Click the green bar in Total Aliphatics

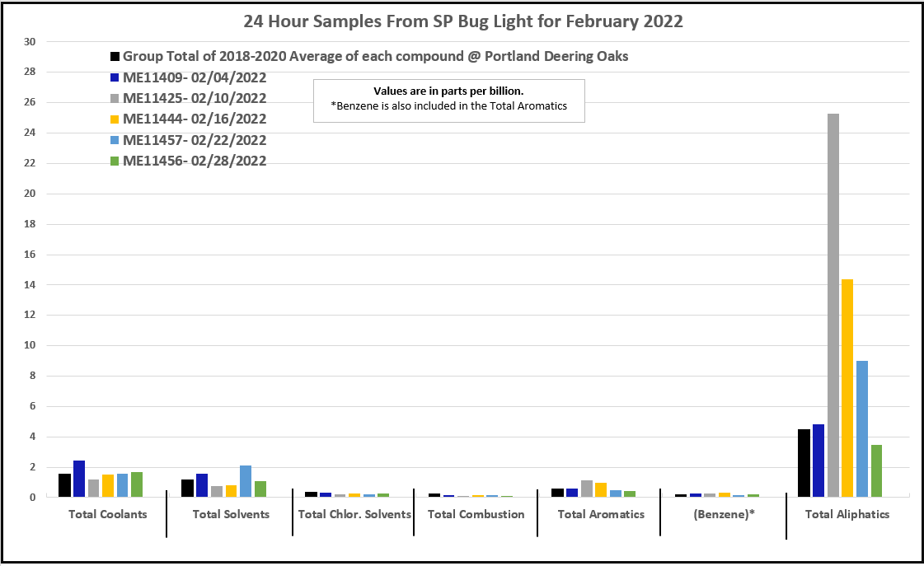pos(876,470)
